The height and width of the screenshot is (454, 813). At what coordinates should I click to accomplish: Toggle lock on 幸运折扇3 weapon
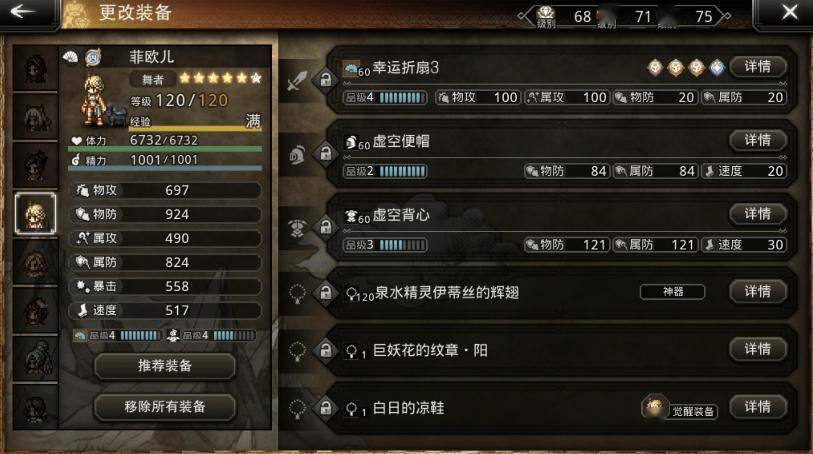pos(326,80)
